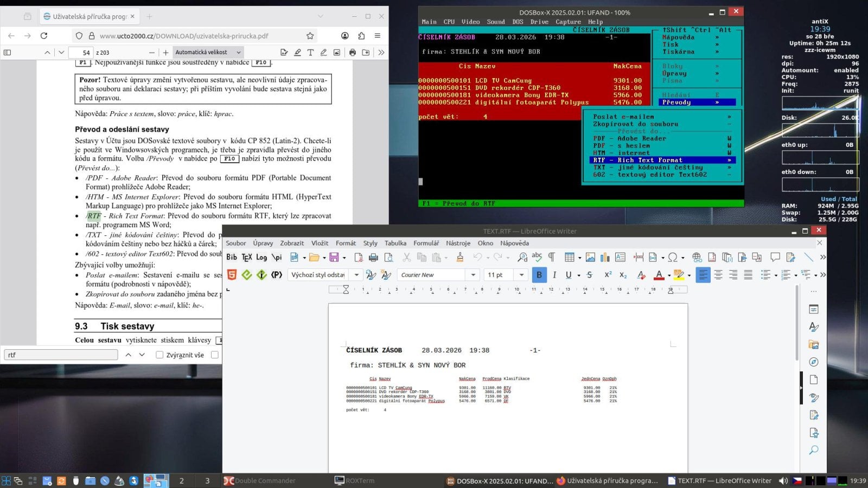Viewport: 868px width, 488px height.
Task: Apply yellow highlighting color swatch in Writer
Action: (x=679, y=275)
